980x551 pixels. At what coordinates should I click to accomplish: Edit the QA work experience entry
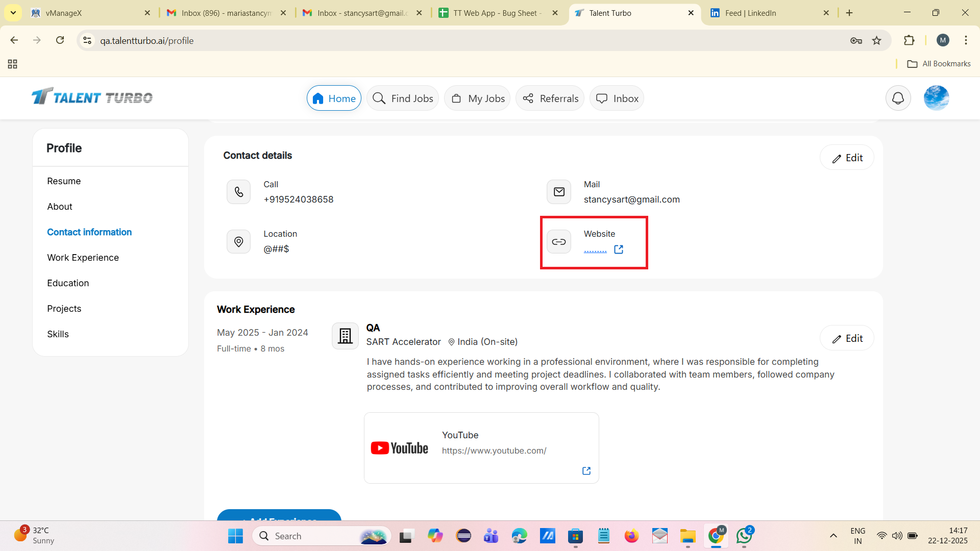pyautogui.click(x=847, y=338)
